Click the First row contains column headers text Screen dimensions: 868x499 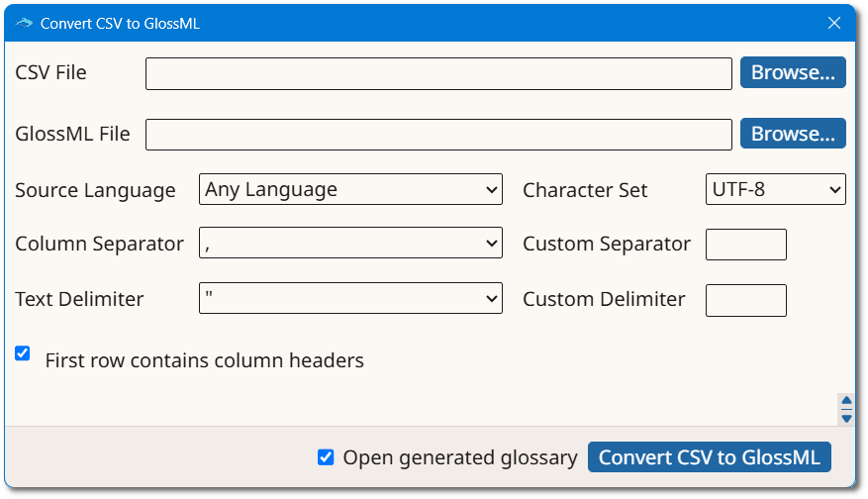204,360
